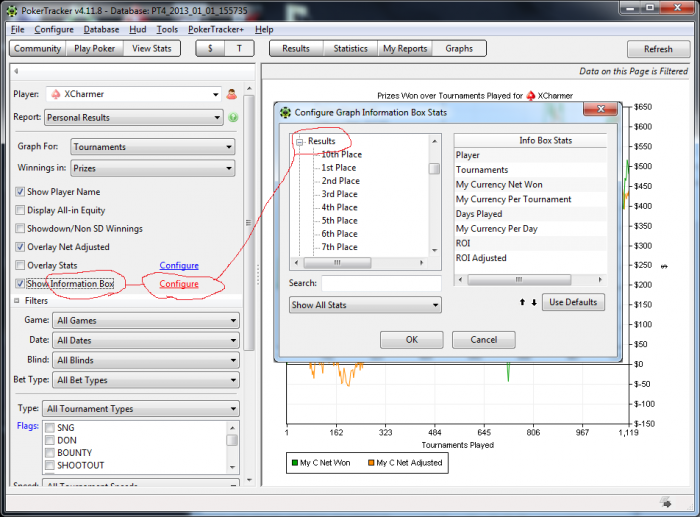
Task: Click the player profile icon next to XCharmer
Action: click(x=231, y=94)
